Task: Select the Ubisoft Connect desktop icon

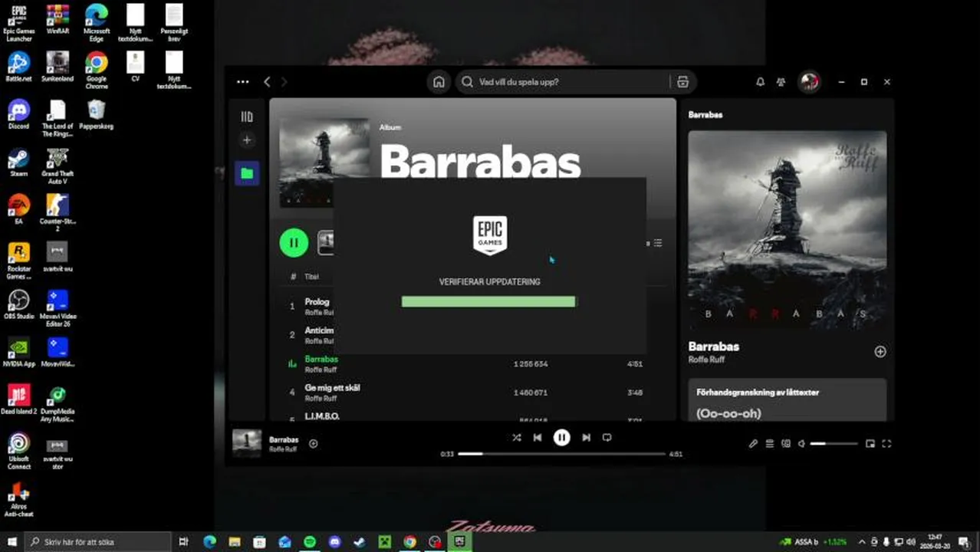Action: pos(18,451)
